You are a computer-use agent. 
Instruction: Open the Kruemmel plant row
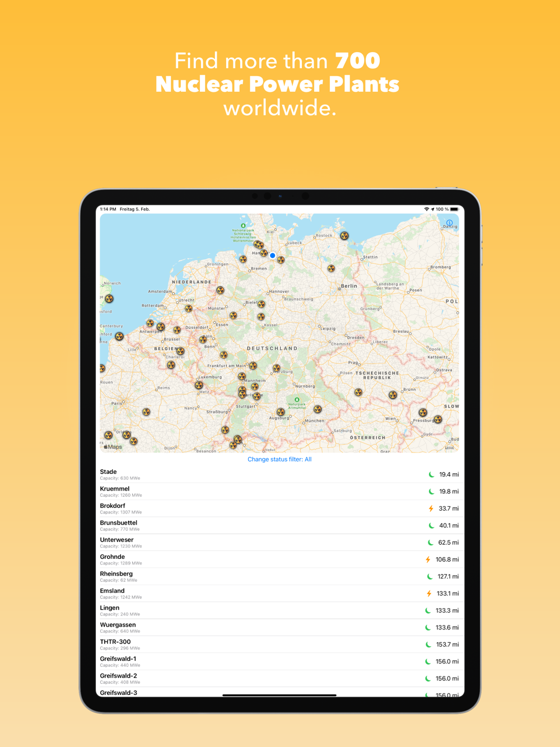click(279, 491)
